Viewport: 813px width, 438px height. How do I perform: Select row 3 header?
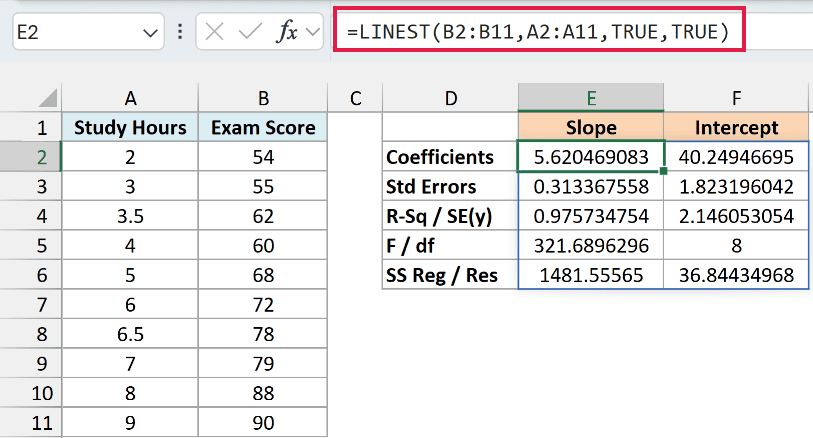(x=31, y=187)
